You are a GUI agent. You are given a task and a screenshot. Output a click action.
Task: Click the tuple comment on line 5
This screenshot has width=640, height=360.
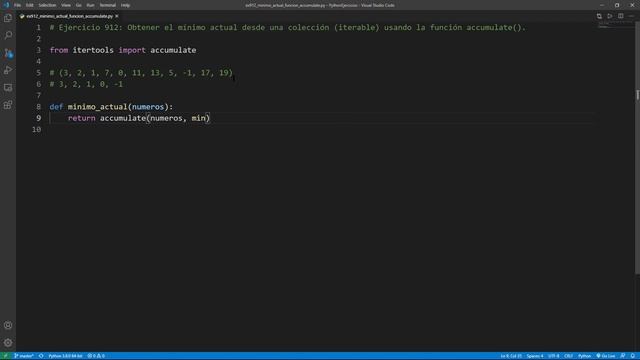pos(141,73)
